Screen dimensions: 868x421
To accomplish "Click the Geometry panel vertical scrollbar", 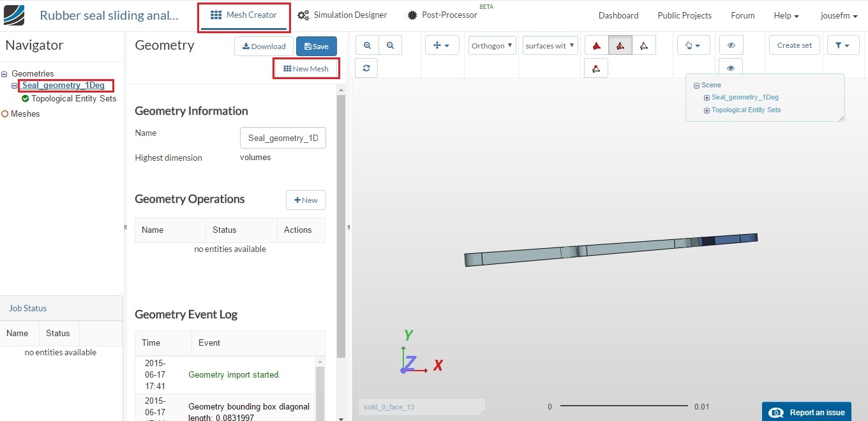I will coord(341,226).
